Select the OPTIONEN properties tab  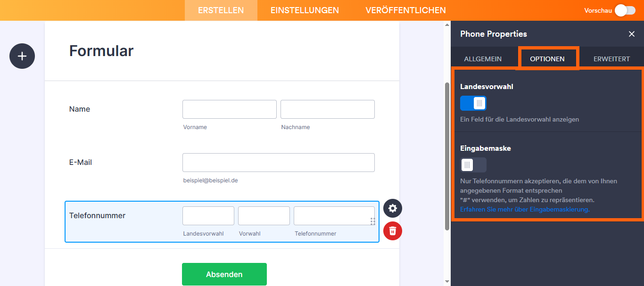[547, 59]
